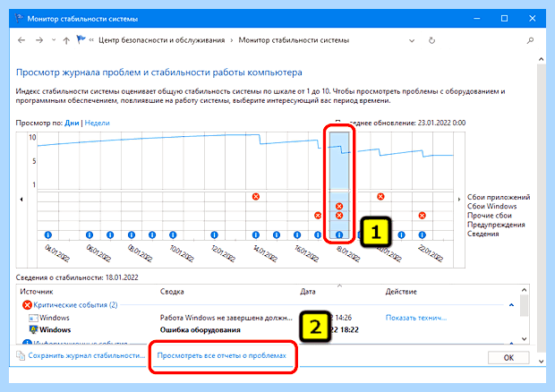Move the details list down with scrollbar arrow
This screenshot has width=555, height=392.
click(525, 339)
